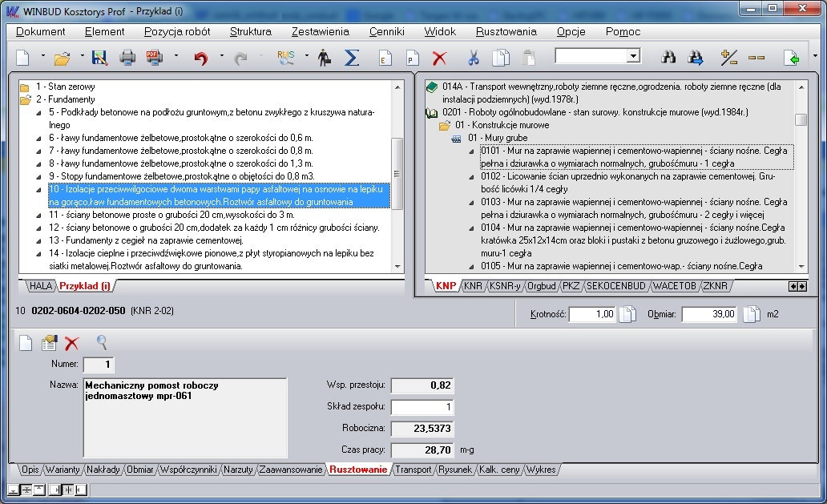Click the document E icon
Image resolution: width=827 pixels, height=504 pixels.
tap(385, 58)
